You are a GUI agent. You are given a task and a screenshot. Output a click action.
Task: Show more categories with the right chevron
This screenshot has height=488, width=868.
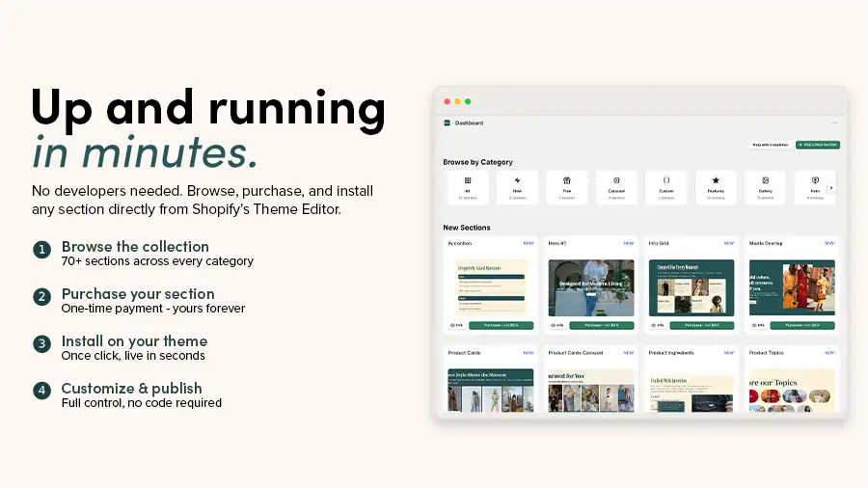(831, 188)
